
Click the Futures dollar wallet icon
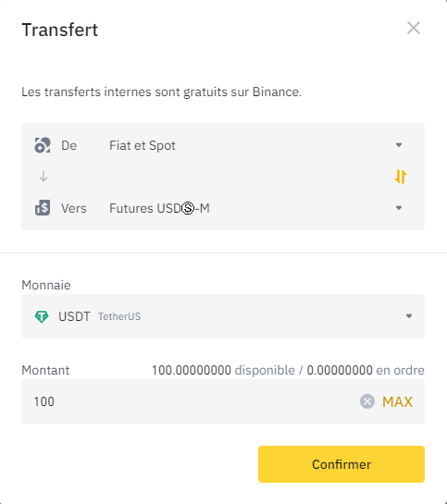[43, 208]
